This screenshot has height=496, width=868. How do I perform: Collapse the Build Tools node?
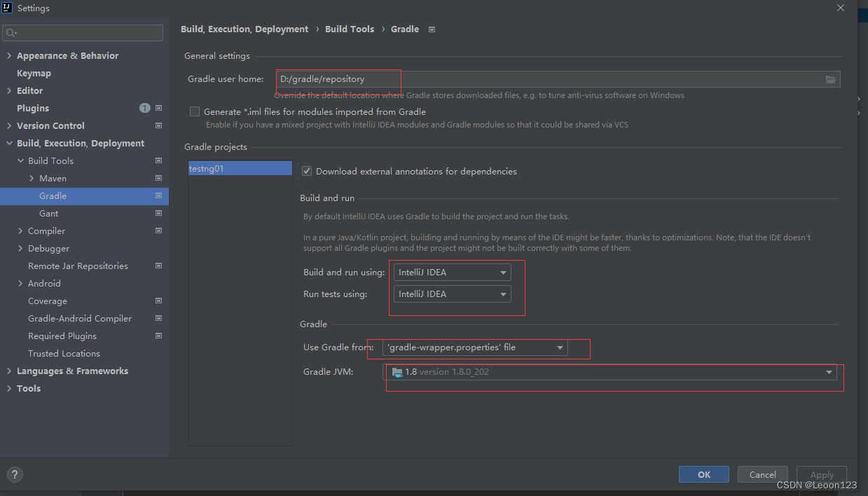tap(20, 160)
